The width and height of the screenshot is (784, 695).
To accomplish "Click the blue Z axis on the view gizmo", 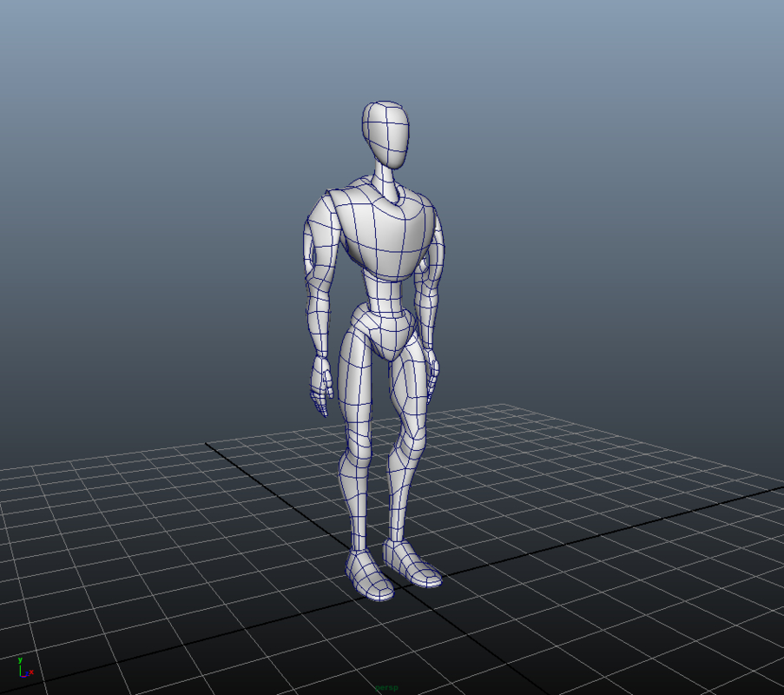I will click(x=27, y=673).
